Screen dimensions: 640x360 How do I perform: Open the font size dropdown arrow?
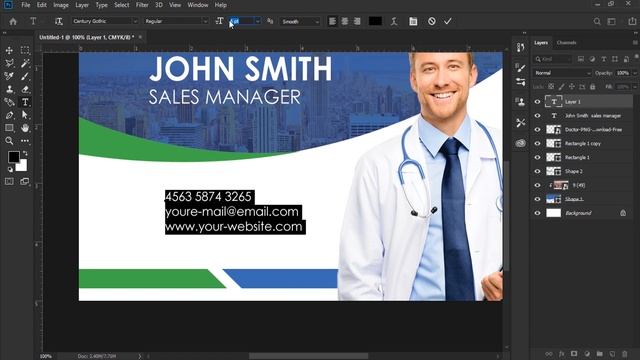258,21
